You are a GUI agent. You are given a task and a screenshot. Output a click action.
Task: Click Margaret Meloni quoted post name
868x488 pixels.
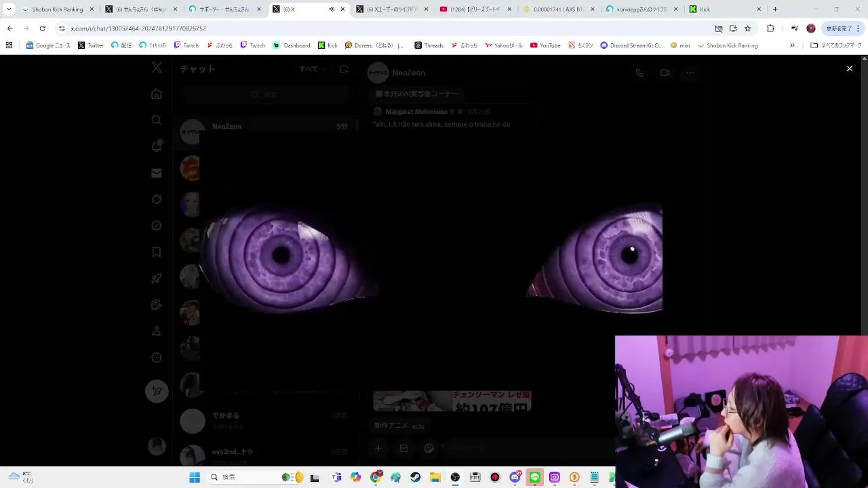[416, 111]
